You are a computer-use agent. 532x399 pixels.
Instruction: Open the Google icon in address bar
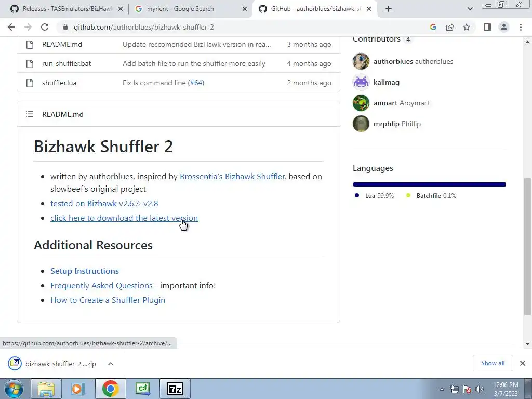tap(433, 27)
